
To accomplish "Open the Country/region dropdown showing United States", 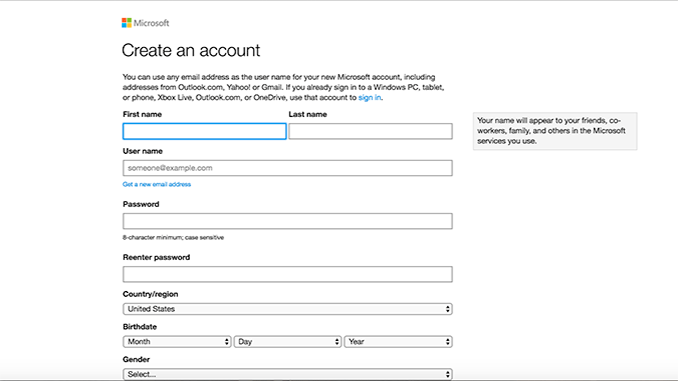I will pos(288,309).
